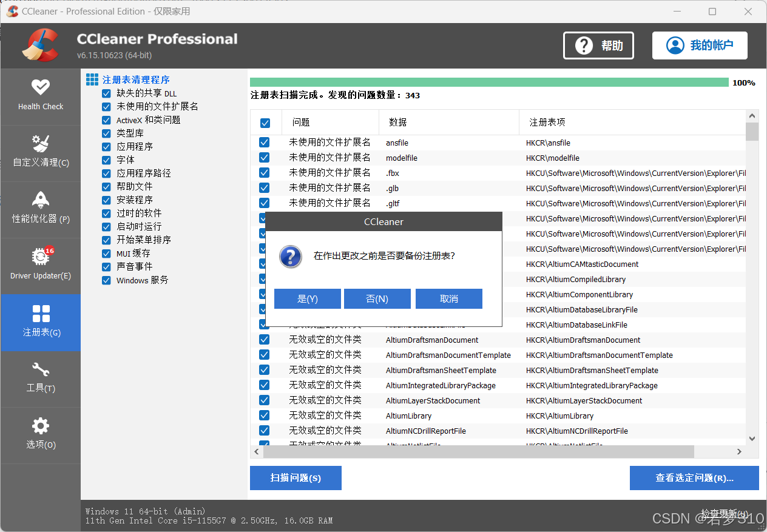Image resolution: width=767 pixels, height=532 pixels.
Task: Toggle MUI 缓存 checkbox
Action: [x=106, y=254]
